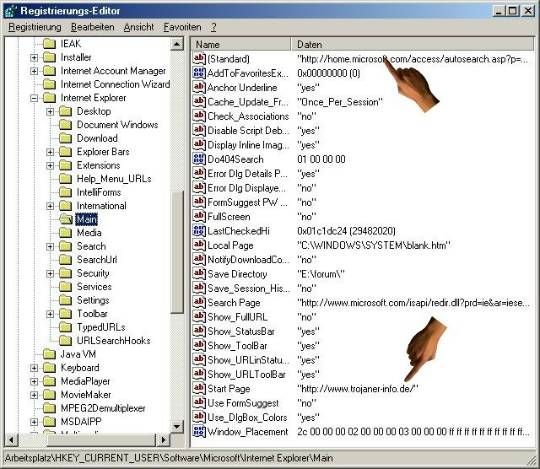Click the scroll-down arrow of the tree pane
Image resolution: width=540 pixels, height=469 pixels.
click(x=177, y=427)
